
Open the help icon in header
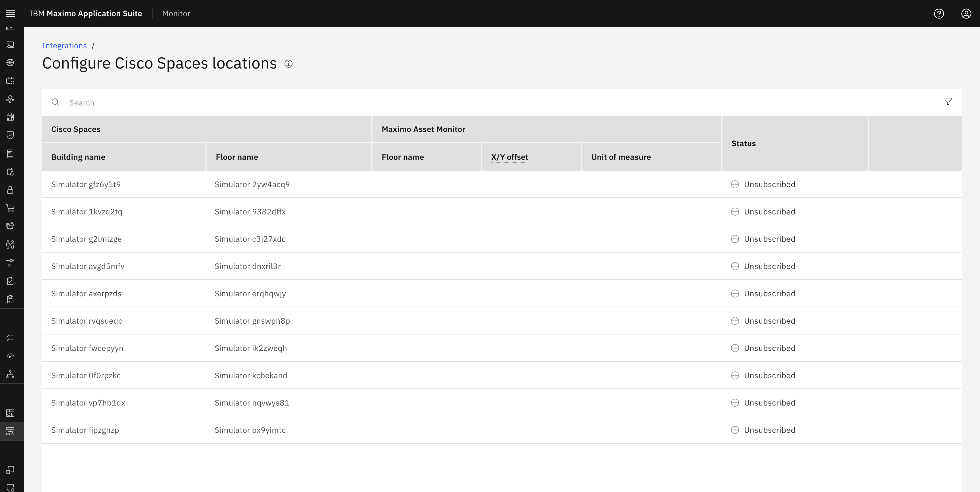click(x=939, y=14)
